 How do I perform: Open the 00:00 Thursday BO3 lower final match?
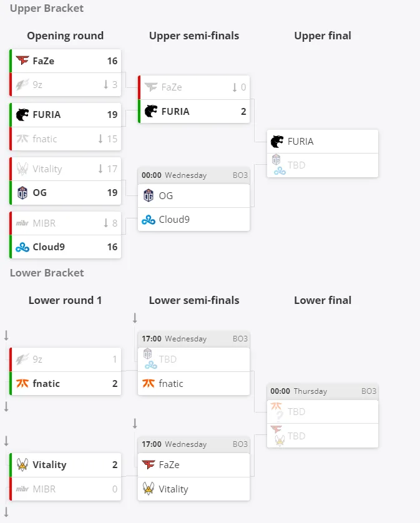(x=323, y=391)
